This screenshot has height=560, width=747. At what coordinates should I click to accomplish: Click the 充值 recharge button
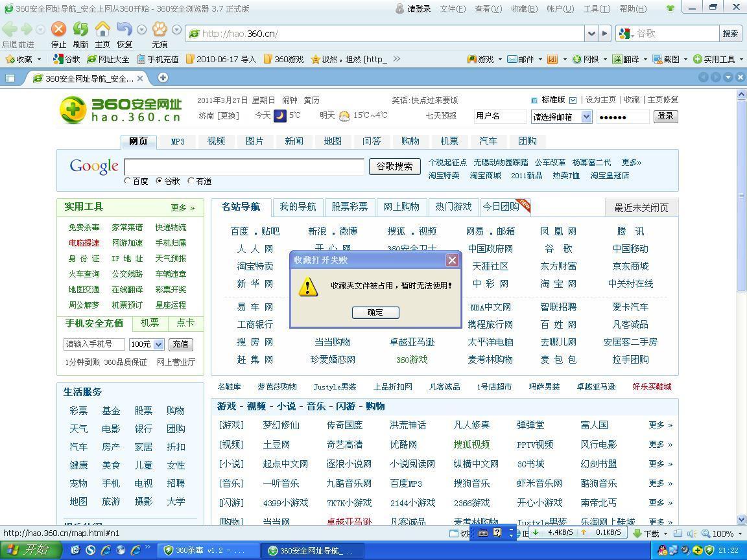click(x=180, y=344)
